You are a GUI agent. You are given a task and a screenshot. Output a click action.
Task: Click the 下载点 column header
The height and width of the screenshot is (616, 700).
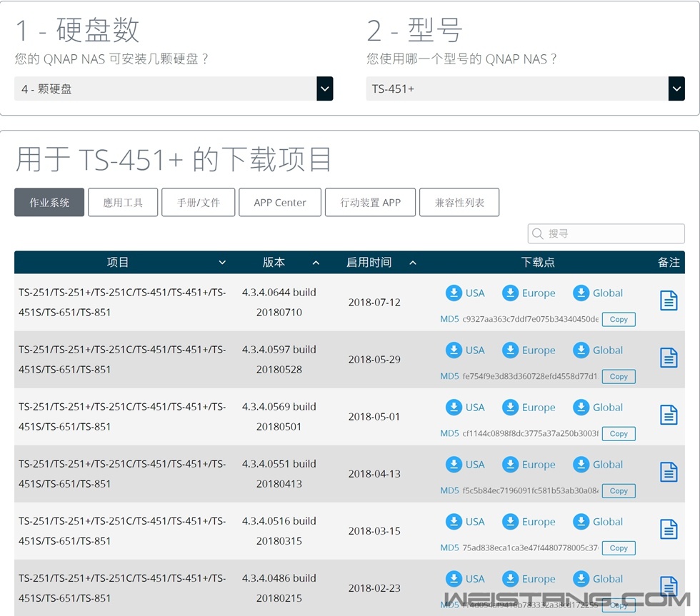[537, 262]
